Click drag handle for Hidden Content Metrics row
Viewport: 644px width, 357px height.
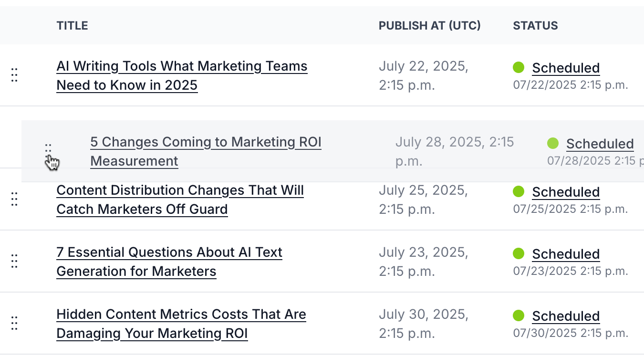click(x=14, y=323)
